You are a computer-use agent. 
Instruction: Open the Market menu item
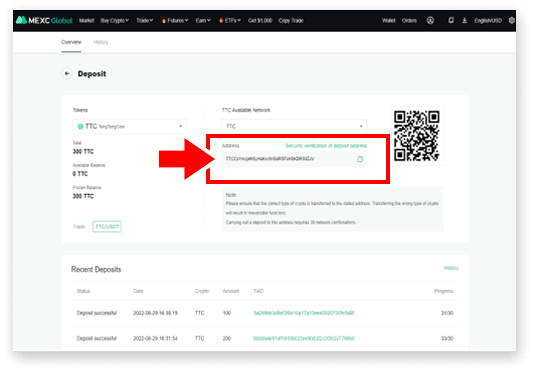[86, 21]
